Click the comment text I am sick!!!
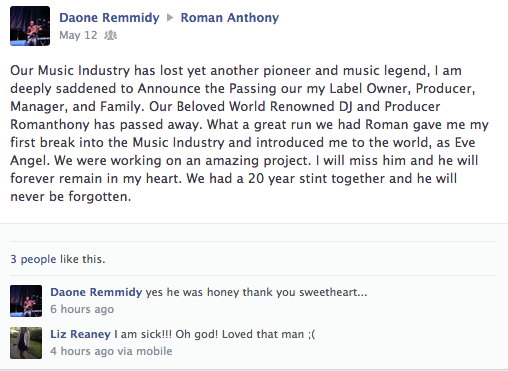 (x=215, y=334)
